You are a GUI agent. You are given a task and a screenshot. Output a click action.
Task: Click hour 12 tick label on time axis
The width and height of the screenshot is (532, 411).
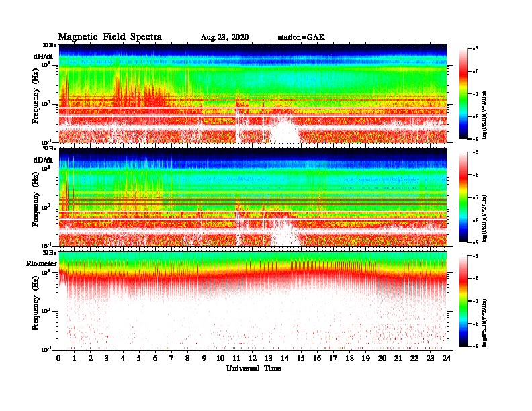point(253,358)
